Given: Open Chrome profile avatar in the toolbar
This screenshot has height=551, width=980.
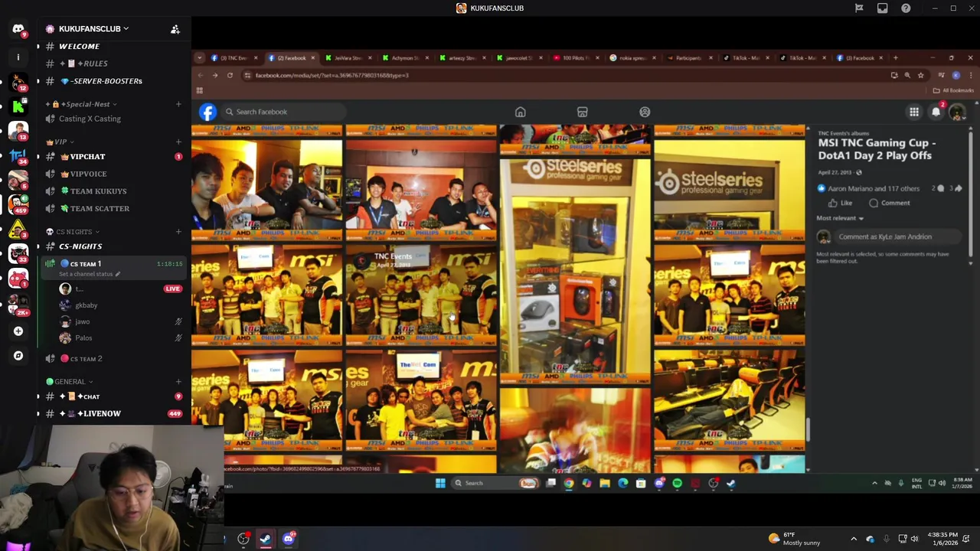Looking at the screenshot, I should [x=955, y=75].
